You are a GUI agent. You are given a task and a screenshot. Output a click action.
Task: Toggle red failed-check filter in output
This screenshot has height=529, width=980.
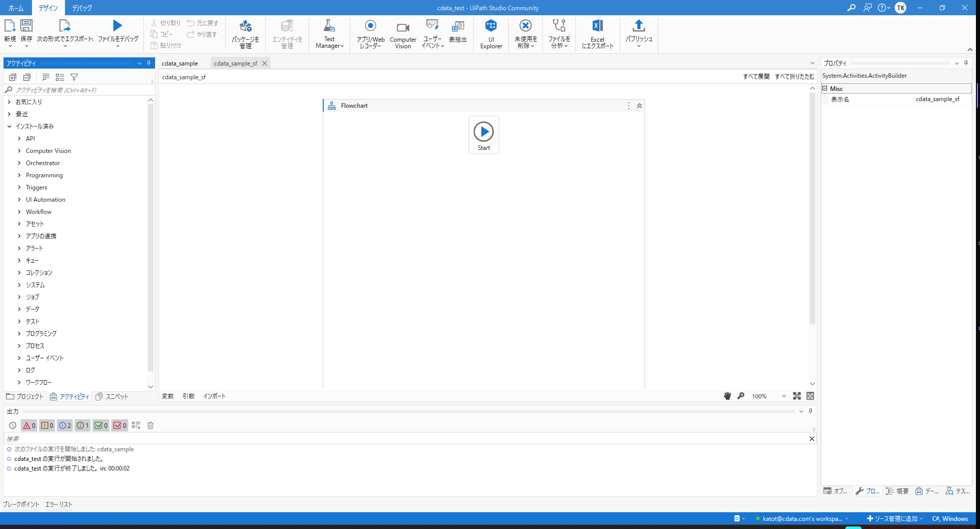(120, 425)
